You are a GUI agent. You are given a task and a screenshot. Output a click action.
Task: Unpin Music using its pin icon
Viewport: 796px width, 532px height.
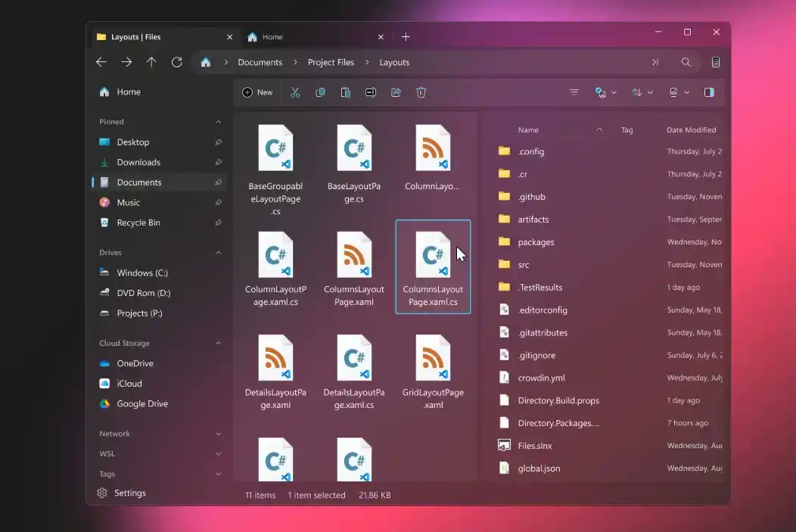point(218,203)
